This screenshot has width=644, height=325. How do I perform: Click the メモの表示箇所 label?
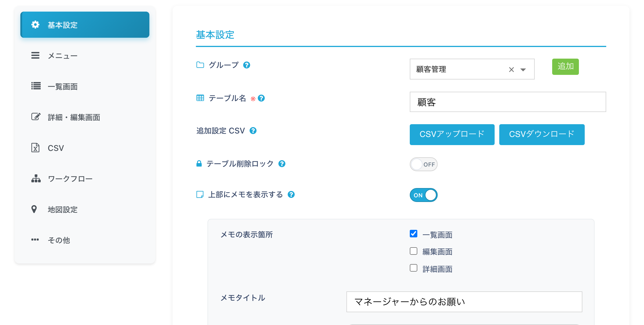point(247,234)
